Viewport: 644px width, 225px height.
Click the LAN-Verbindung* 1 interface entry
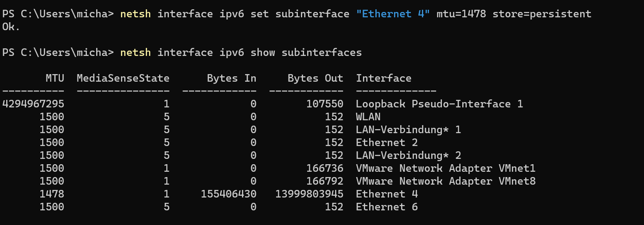click(408, 130)
